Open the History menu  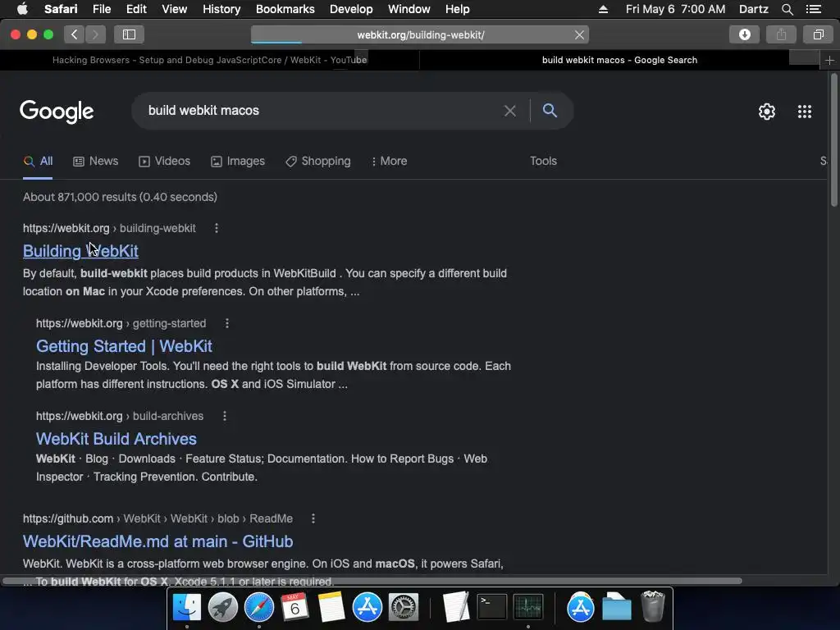coord(221,9)
